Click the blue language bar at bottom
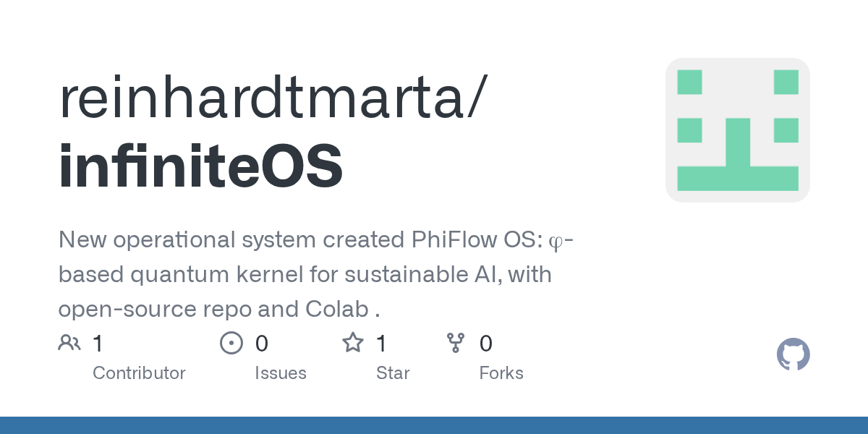The image size is (868, 434). click(434, 425)
